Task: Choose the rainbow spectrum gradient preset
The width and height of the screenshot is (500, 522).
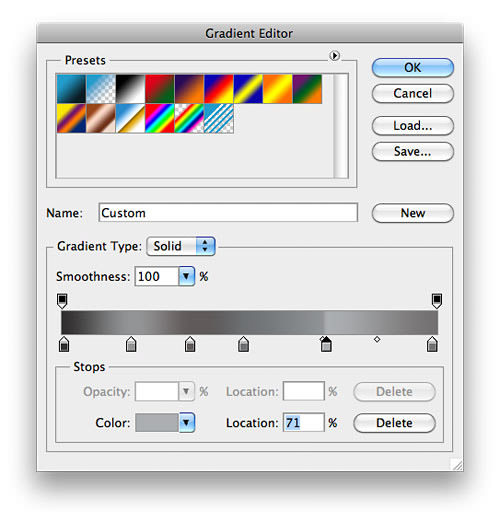Action: [x=160, y=118]
